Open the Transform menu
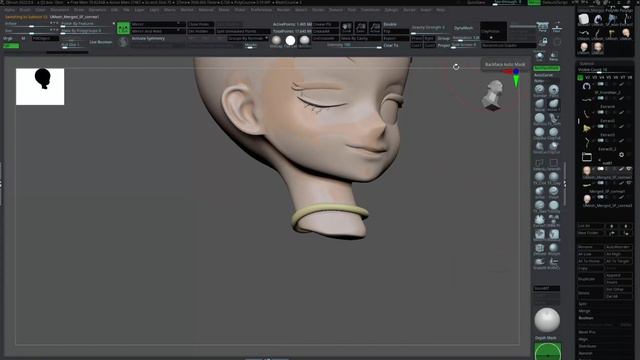 pyautogui.click(x=370, y=10)
